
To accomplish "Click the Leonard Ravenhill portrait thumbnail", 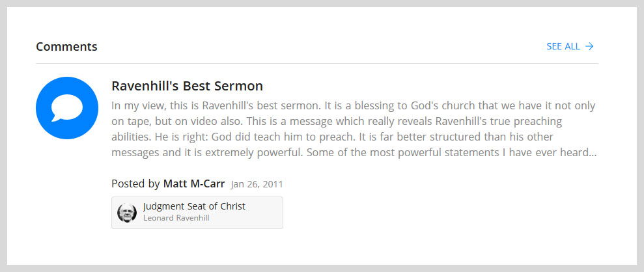I will 127,213.
